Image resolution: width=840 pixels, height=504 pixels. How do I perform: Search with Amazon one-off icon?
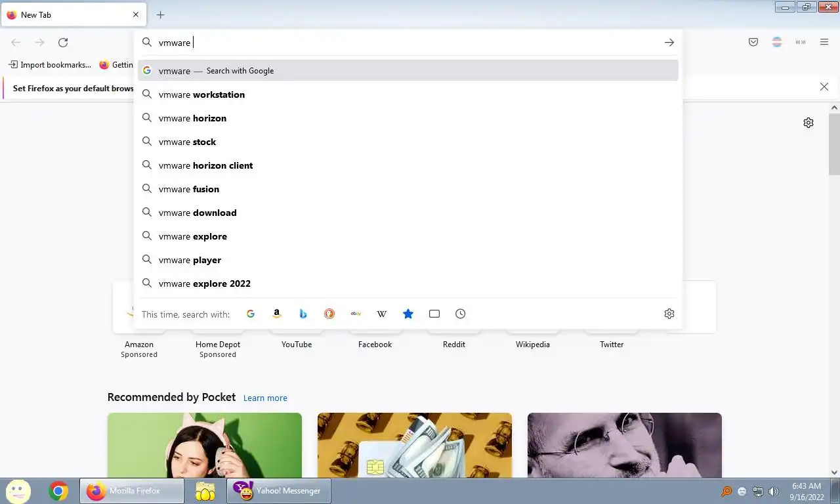pyautogui.click(x=277, y=314)
